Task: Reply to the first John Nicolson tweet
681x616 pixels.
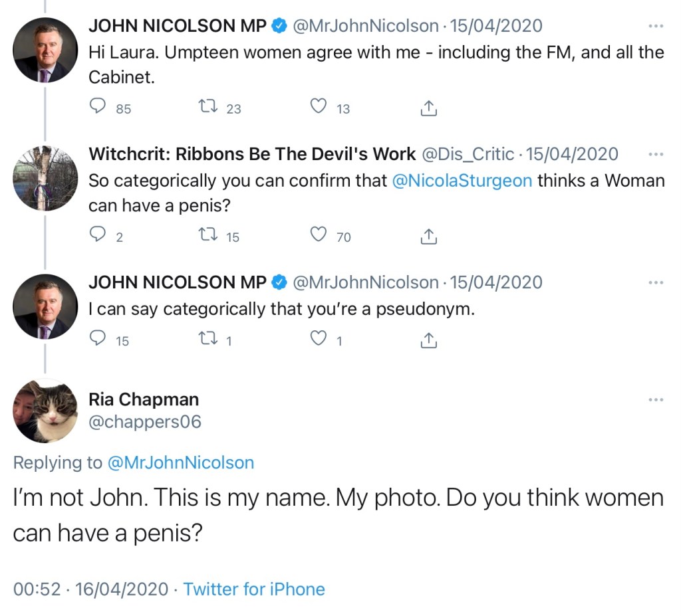Action: (98, 107)
